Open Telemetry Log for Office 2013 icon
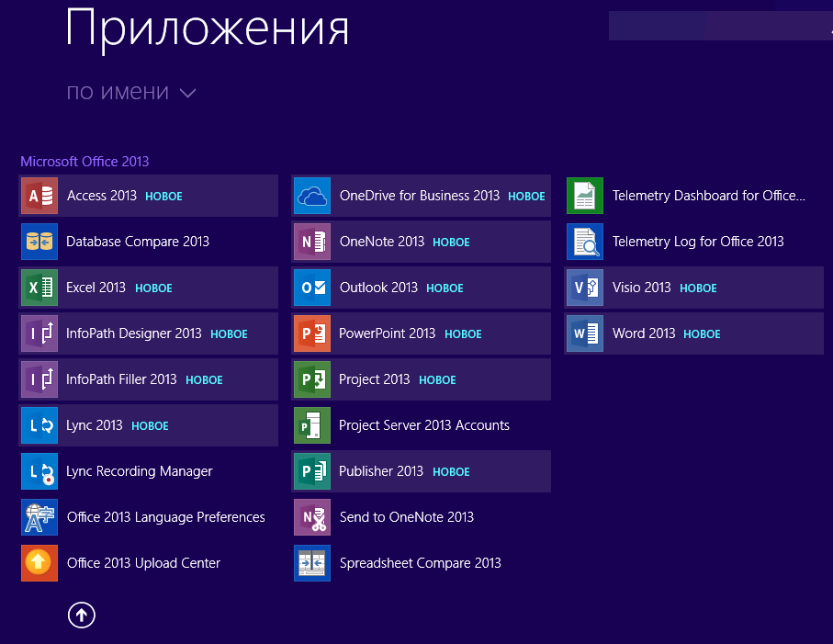This screenshot has height=644, width=833. coord(585,242)
